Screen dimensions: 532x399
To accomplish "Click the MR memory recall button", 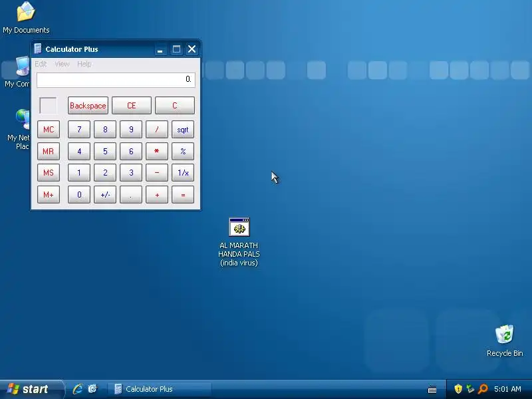I will point(49,151).
